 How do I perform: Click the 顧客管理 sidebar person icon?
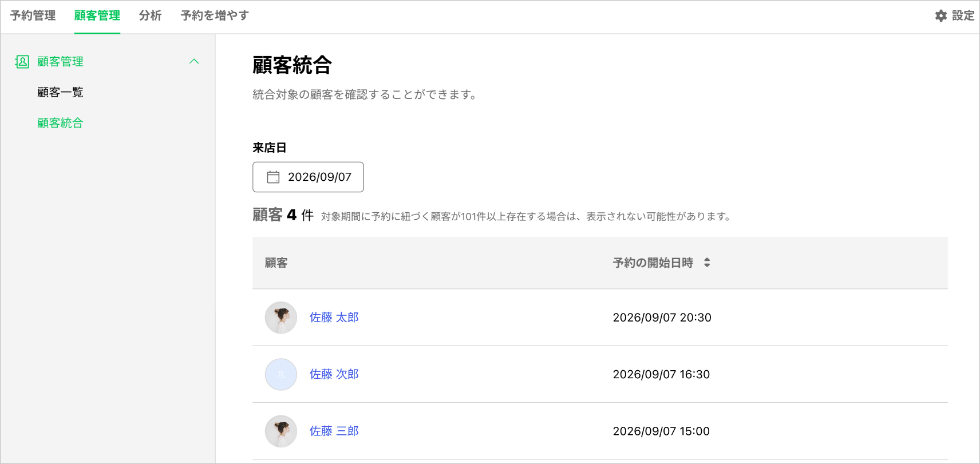[x=22, y=62]
